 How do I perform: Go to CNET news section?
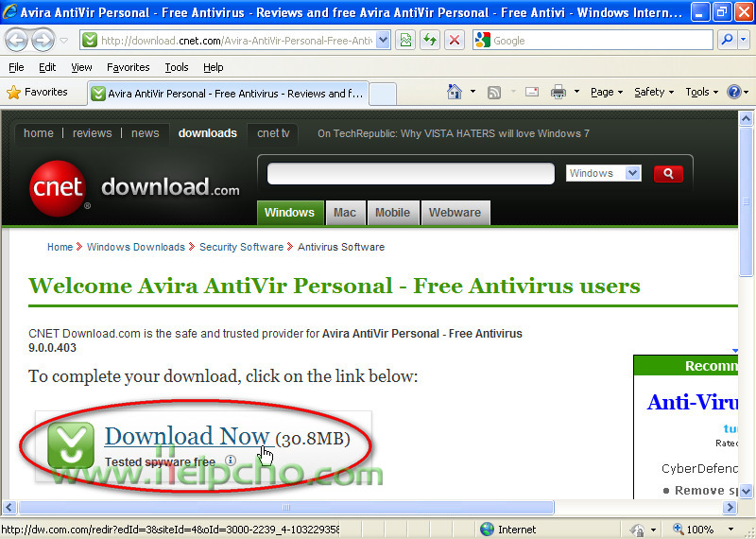[x=146, y=133]
